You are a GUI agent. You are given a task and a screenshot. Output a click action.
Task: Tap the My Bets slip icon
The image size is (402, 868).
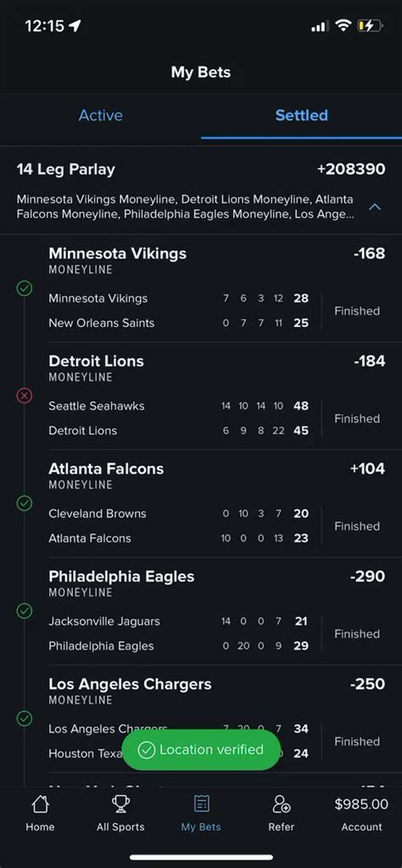[x=201, y=804]
